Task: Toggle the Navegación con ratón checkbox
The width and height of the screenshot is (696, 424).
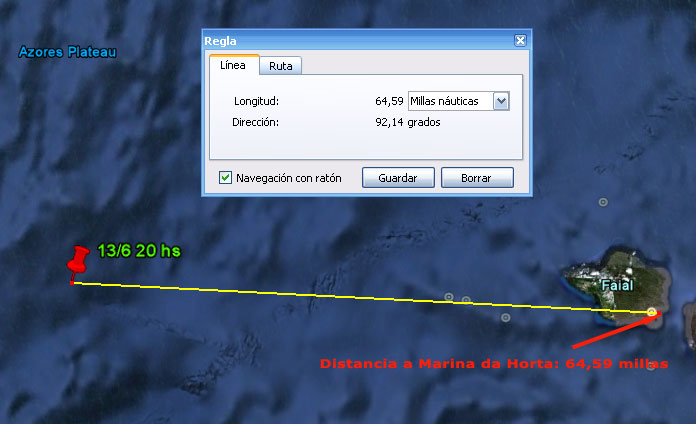Action: (x=225, y=178)
